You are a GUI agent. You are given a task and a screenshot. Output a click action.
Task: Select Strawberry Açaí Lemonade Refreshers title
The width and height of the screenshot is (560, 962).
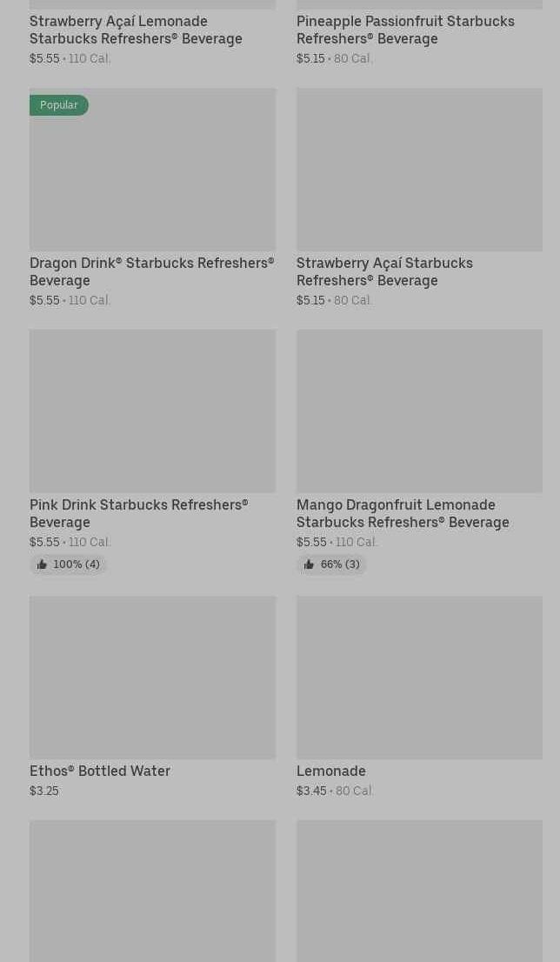(x=136, y=30)
